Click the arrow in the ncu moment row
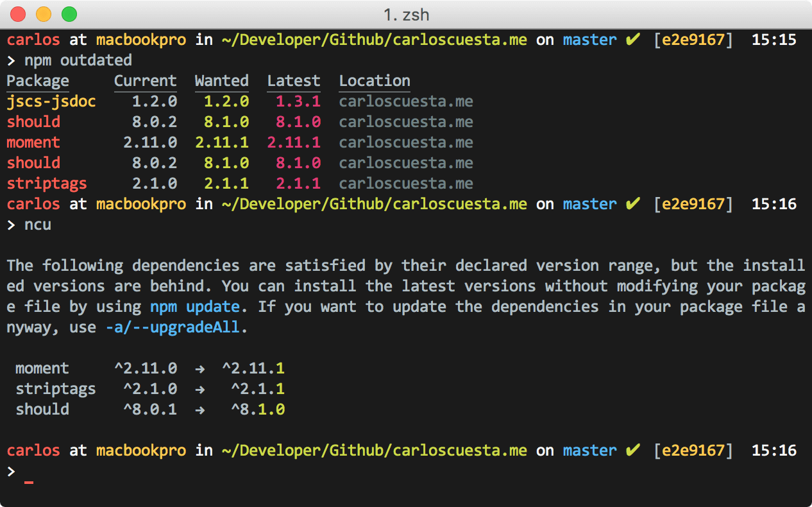Screen dimensions: 812x507 click(199, 369)
